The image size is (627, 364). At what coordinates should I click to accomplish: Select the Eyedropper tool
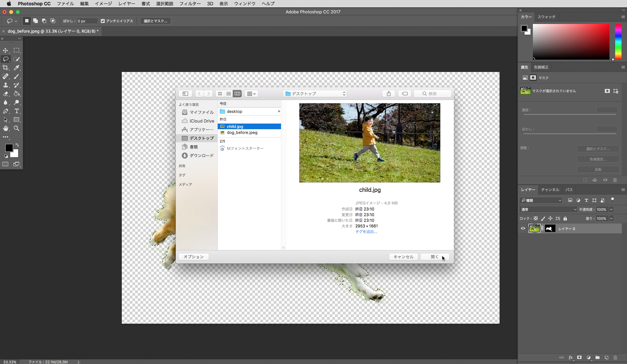pos(16,68)
